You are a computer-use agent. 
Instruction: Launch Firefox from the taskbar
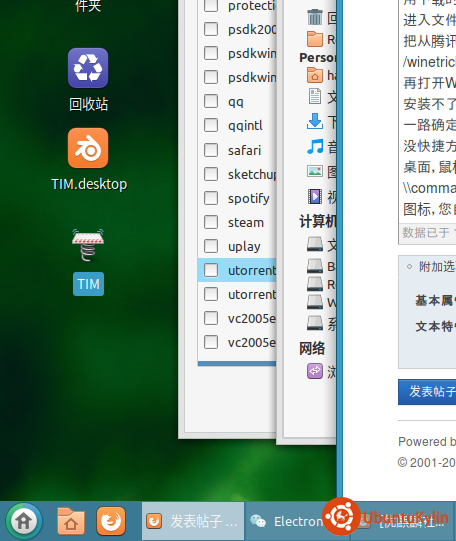click(111, 521)
